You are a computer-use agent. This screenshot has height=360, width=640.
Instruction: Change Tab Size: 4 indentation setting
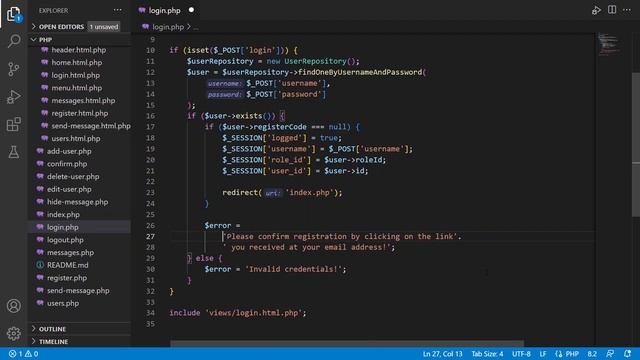coord(487,354)
